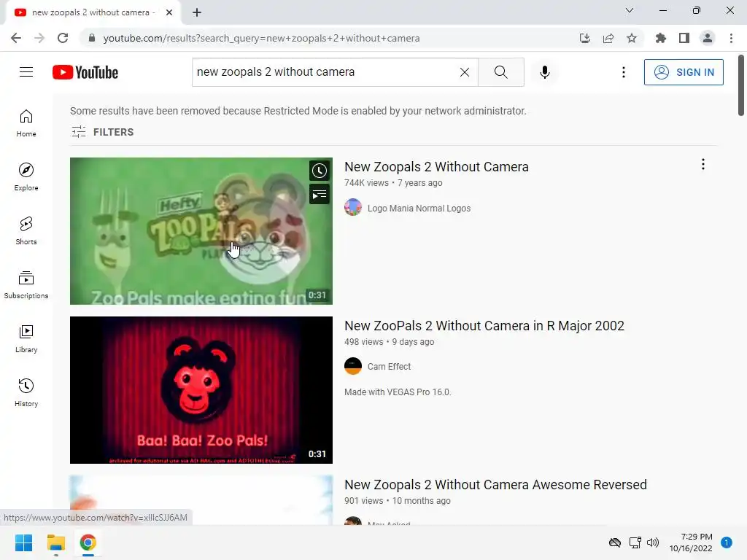This screenshot has width=747, height=560.
Task: Open Subscriptions in the sidebar
Action: pos(26,285)
